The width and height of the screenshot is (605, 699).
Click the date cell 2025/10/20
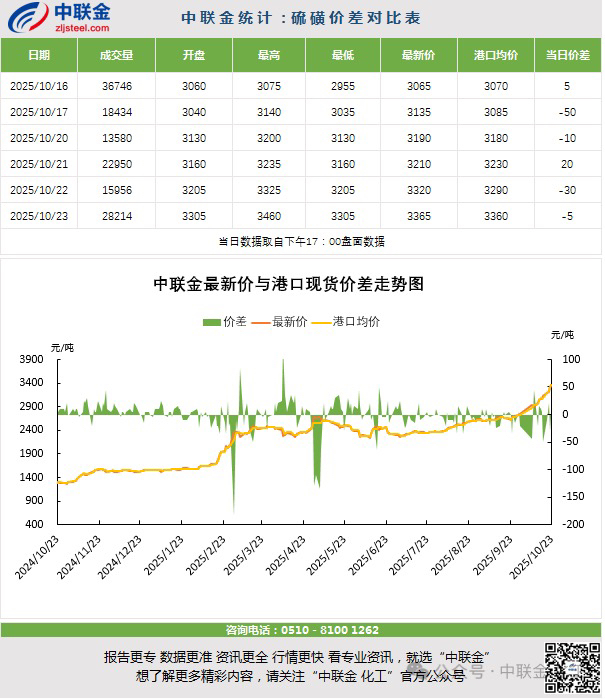(39, 138)
